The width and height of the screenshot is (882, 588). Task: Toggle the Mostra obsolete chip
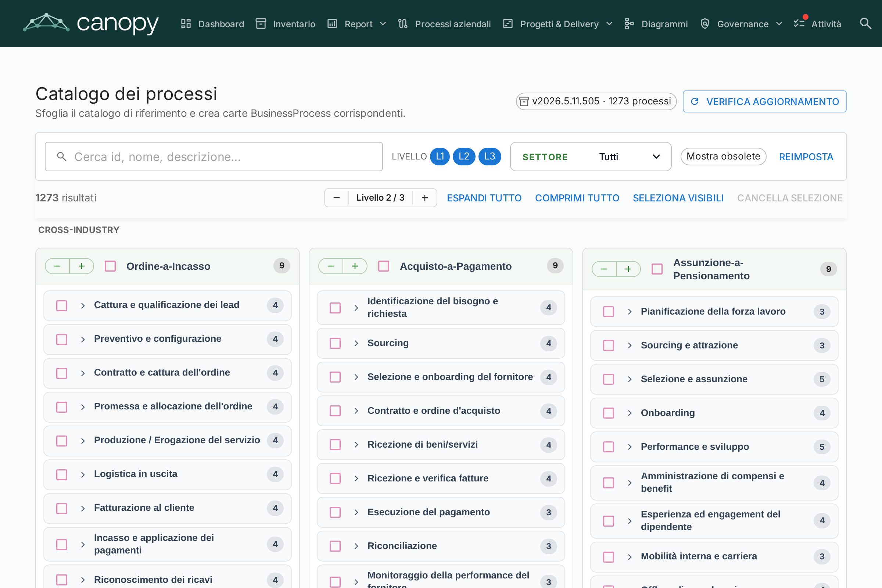(723, 157)
